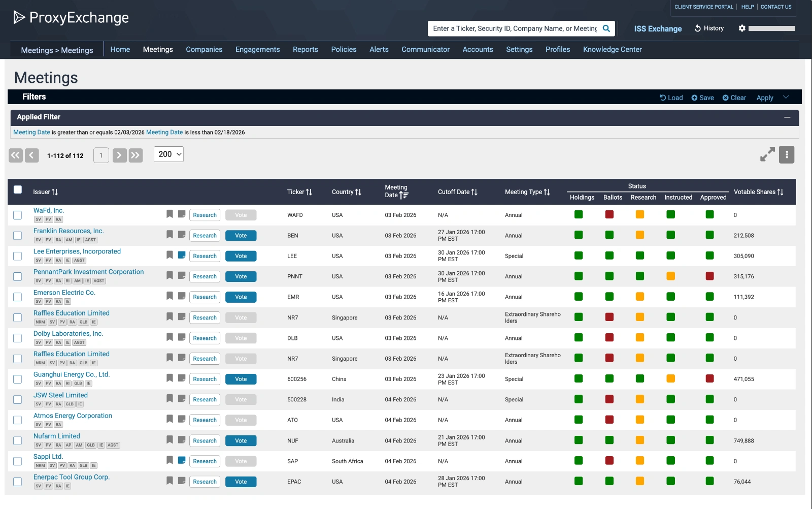Go to the next results page
The image size is (812, 509).
[119, 155]
